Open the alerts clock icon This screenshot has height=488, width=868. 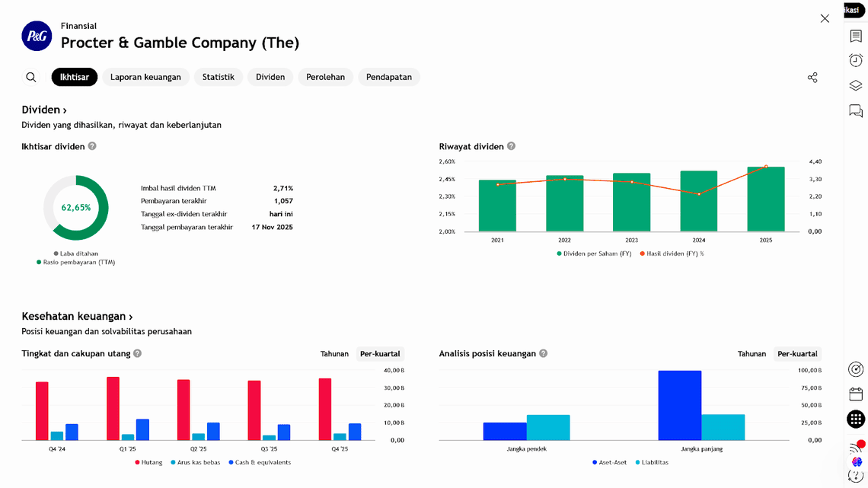(856, 61)
